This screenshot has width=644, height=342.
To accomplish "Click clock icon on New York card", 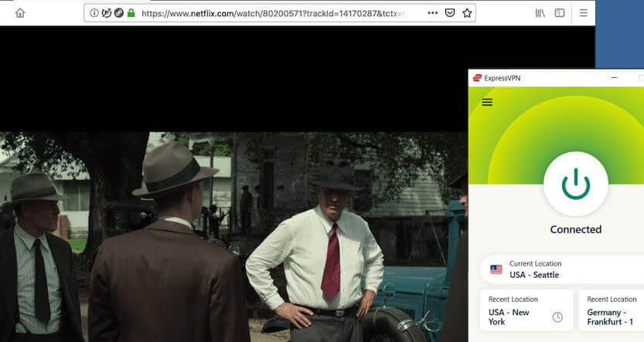I will coord(557,317).
